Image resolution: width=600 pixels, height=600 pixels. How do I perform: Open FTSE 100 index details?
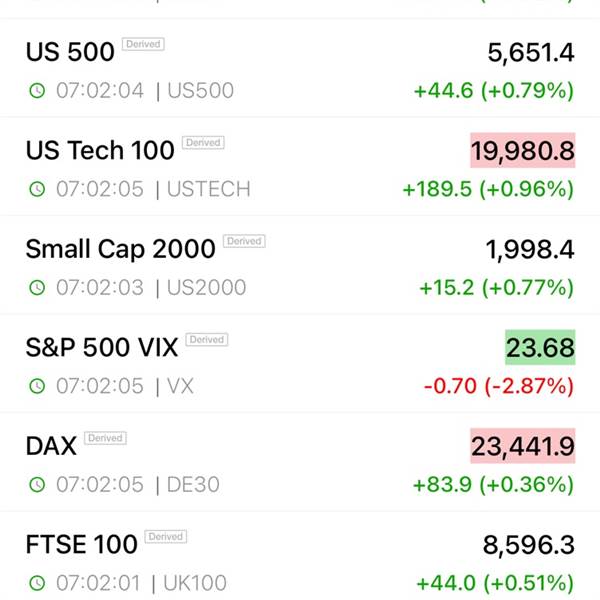300,559
